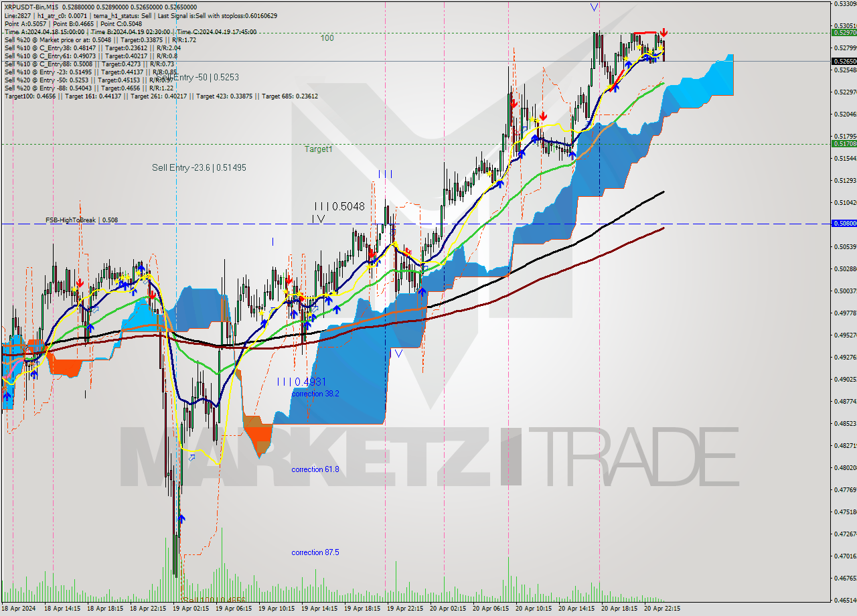
Task: Click the '19 Apr 10:15' time axis label
Action: (x=277, y=609)
